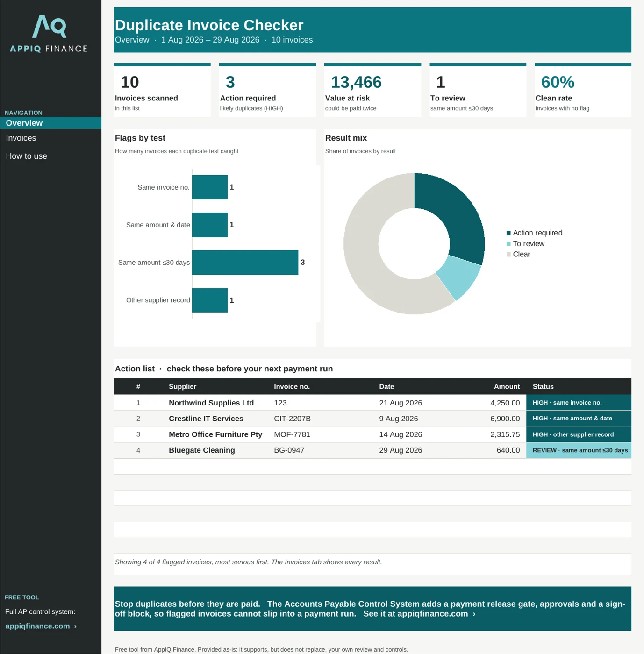Select Metro Office Furniture Pty supplier
The width and height of the screenshot is (644, 654).
pos(215,434)
